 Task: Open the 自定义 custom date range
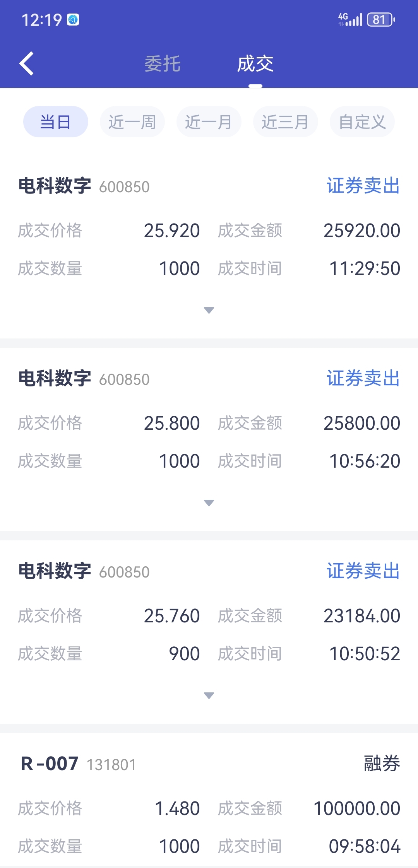coord(362,122)
